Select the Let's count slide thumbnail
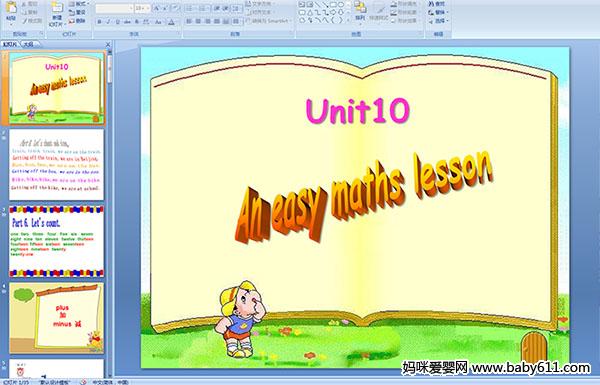Image resolution: width=600 pixels, height=385 pixels. click(57, 241)
